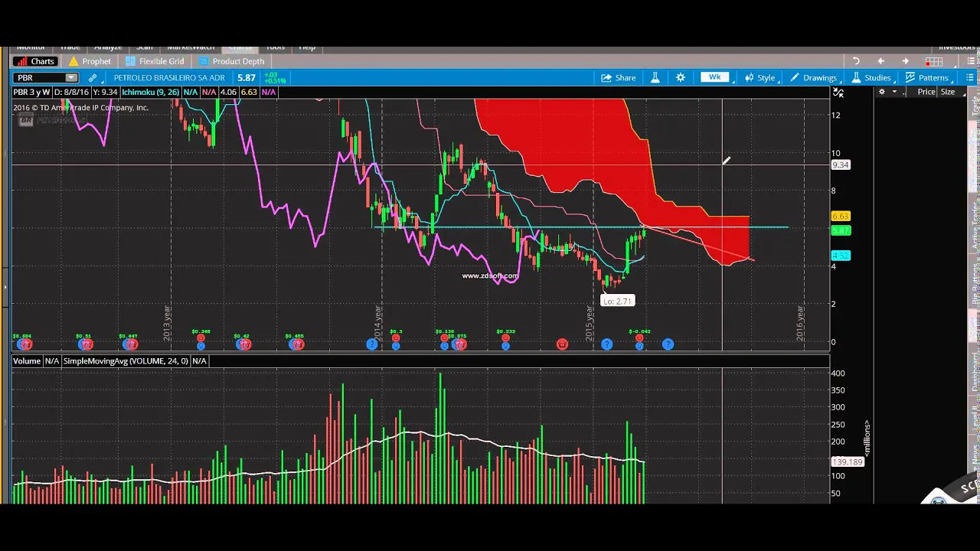Click the $-0.042 red event marker
This screenshot has width=980, height=551.
(639, 337)
